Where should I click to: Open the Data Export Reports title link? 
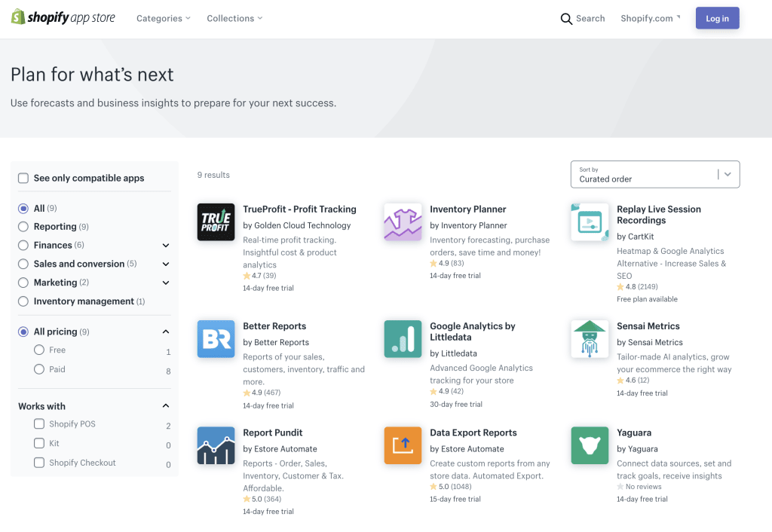pyautogui.click(x=473, y=433)
